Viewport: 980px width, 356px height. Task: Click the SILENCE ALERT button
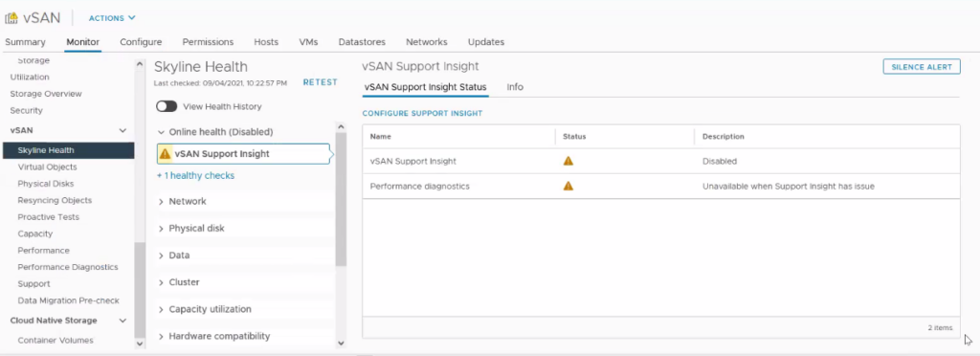(x=922, y=67)
